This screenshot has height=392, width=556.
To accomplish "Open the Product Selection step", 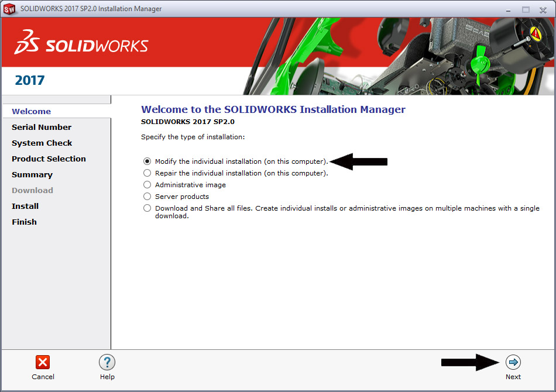I will (x=49, y=159).
